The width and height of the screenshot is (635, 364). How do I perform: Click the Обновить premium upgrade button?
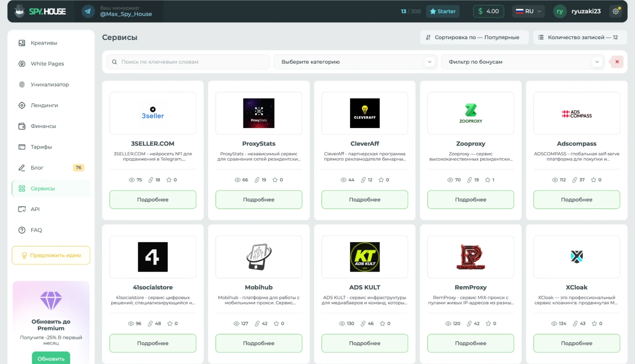coord(51,358)
